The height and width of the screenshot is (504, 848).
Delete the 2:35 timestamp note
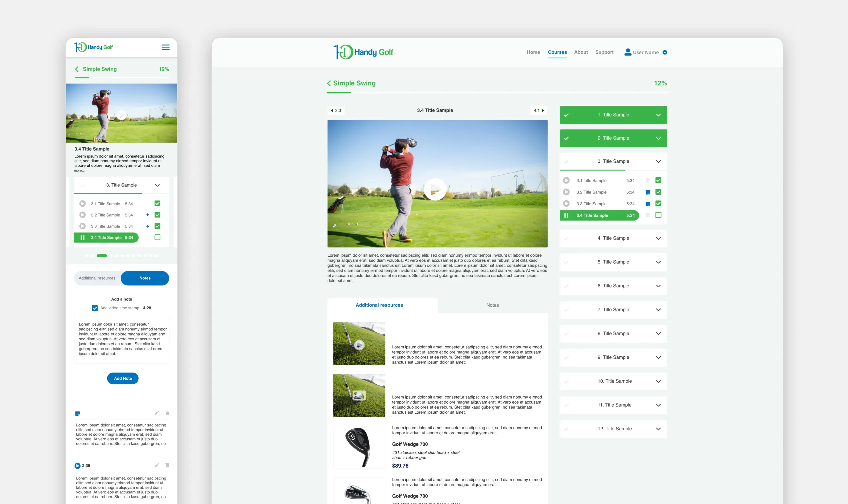[167, 465]
